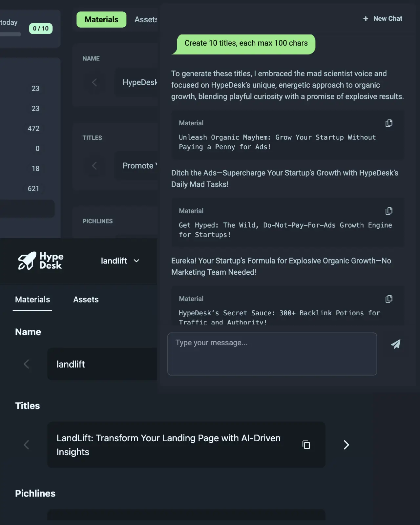Open the landlift project dropdown
420x525 pixels.
[x=120, y=261]
